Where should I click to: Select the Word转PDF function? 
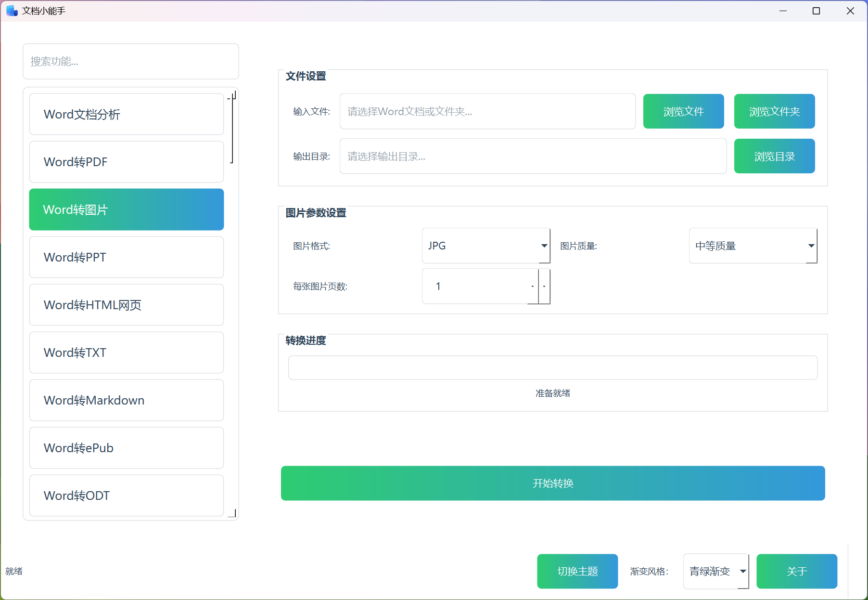pyautogui.click(x=126, y=162)
